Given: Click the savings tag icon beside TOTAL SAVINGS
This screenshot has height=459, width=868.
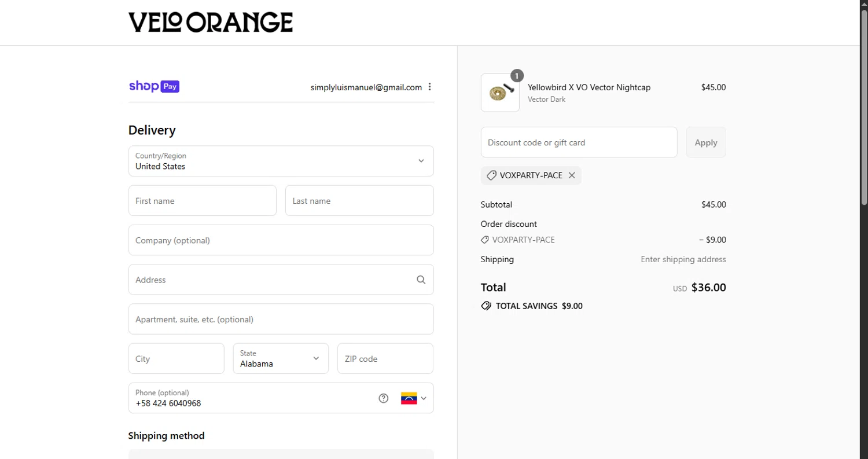Looking at the screenshot, I should (x=486, y=306).
